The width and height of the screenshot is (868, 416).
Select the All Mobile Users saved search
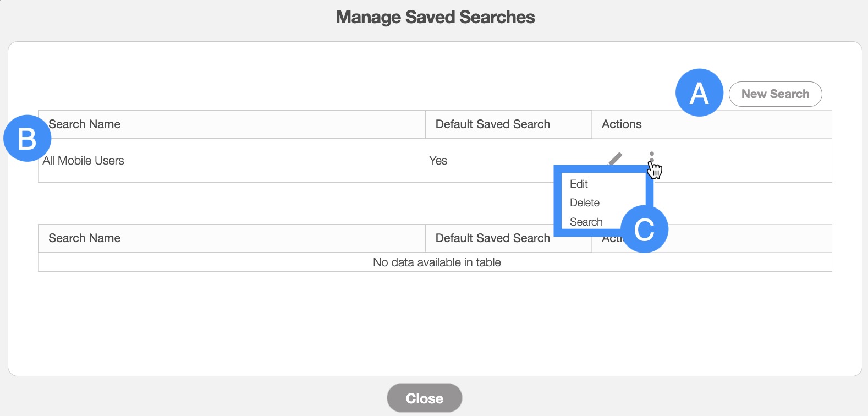[84, 161]
